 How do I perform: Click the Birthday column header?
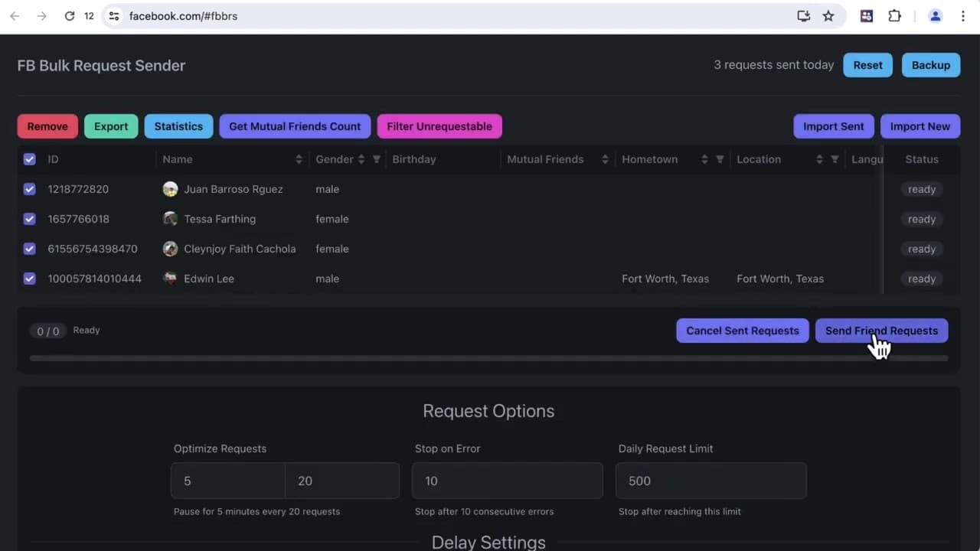point(414,159)
